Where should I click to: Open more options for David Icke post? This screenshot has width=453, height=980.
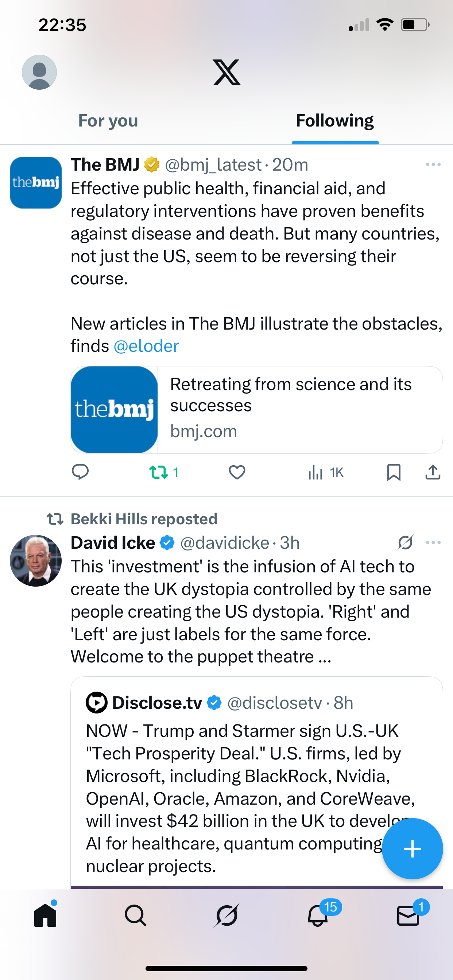[x=433, y=542]
